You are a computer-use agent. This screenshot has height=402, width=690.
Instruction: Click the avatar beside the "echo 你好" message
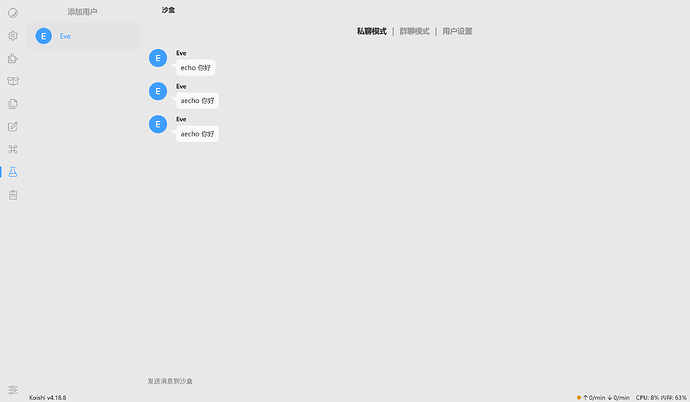point(158,58)
